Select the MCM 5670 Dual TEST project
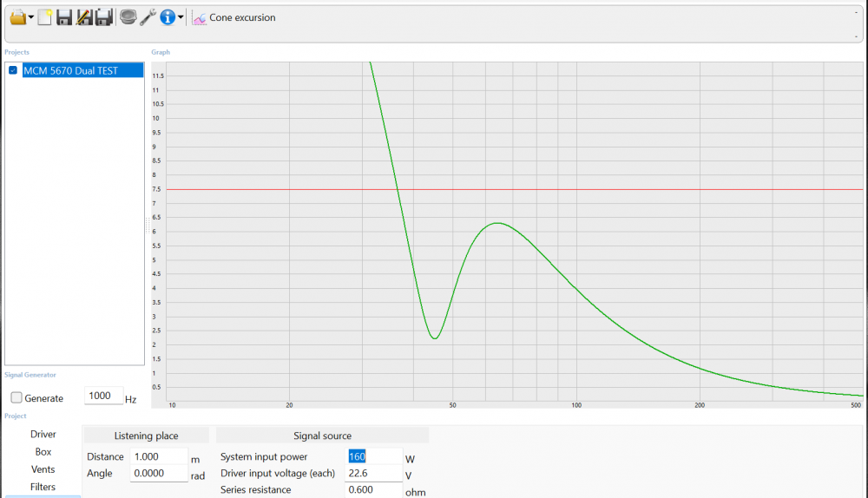The height and width of the screenshot is (498, 868). pos(71,70)
